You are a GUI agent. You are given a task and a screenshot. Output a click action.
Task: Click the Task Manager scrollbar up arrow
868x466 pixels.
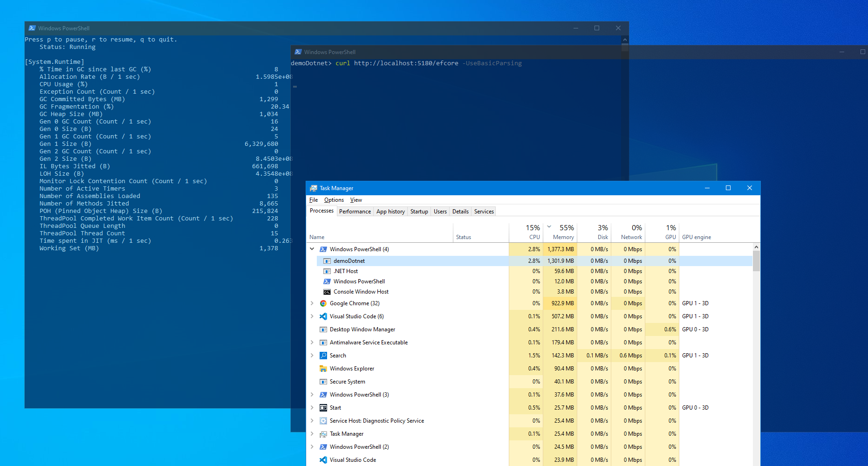click(756, 247)
